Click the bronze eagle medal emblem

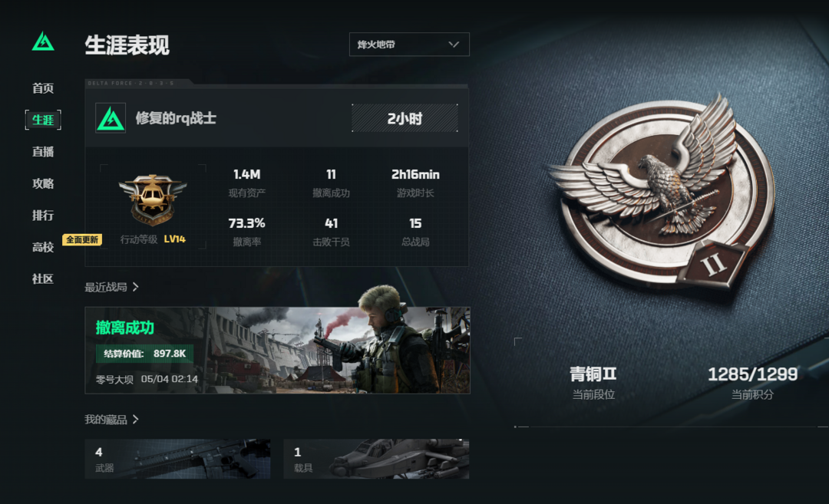(662, 193)
